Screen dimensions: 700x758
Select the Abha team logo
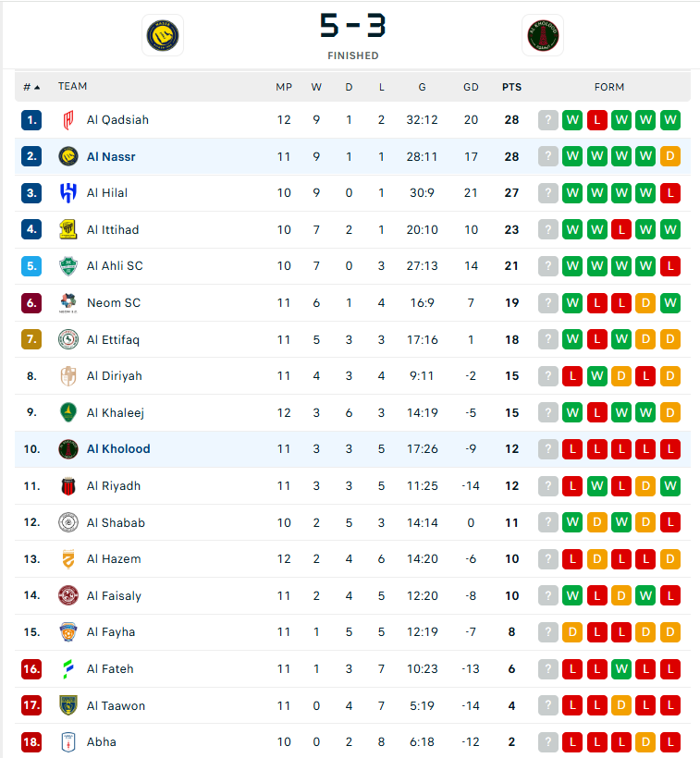tap(68, 742)
